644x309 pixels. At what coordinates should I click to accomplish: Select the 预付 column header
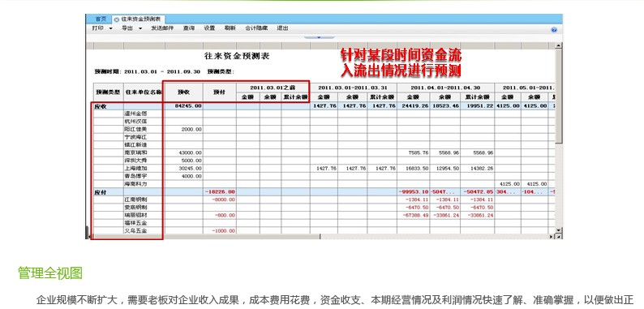[x=220, y=92]
